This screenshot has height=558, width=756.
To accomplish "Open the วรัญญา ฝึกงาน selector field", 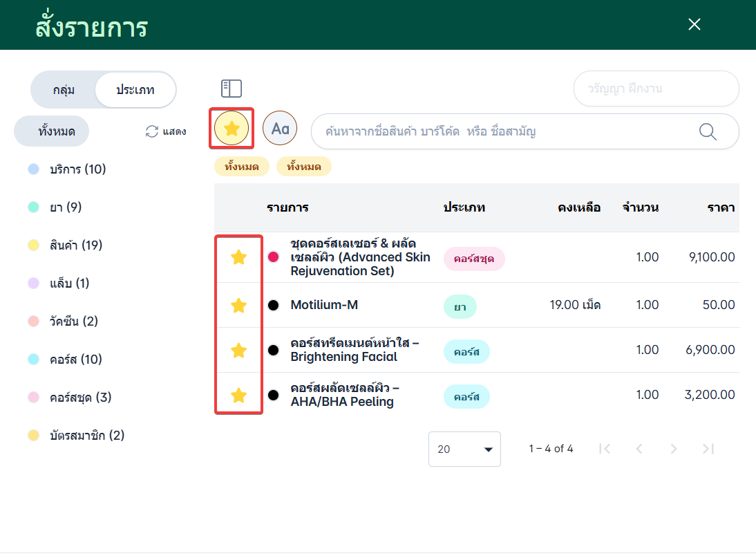I will [x=656, y=89].
